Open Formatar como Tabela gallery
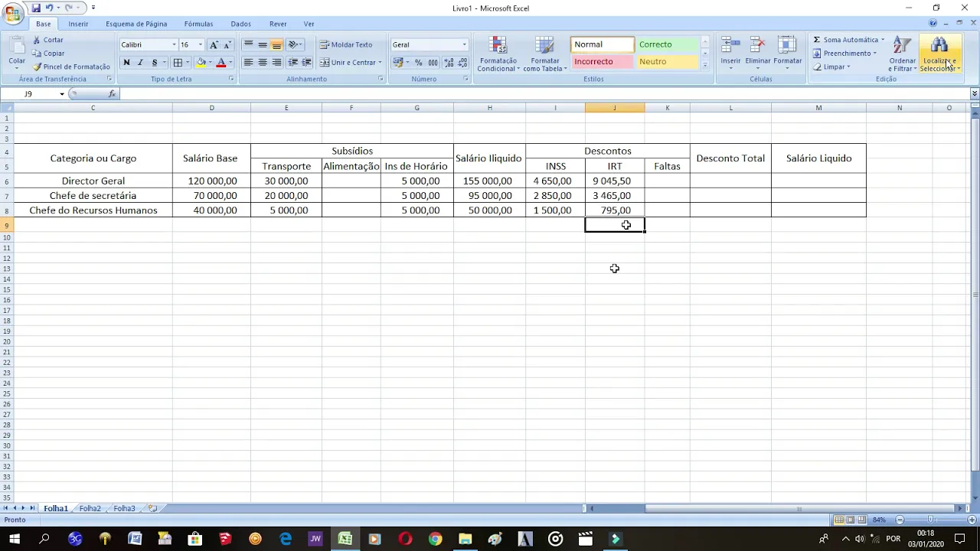The width and height of the screenshot is (980, 551). [545, 54]
